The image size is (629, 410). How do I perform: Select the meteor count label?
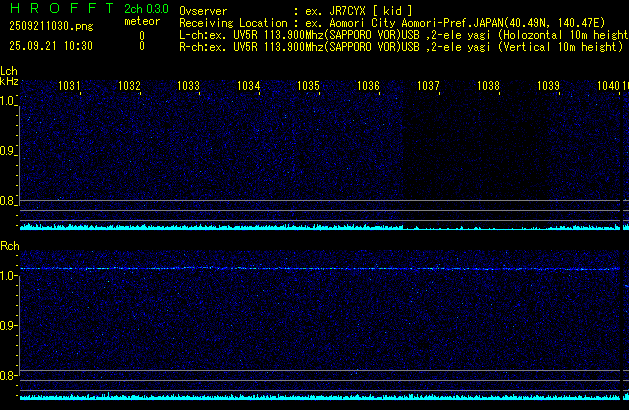(x=141, y=21)
